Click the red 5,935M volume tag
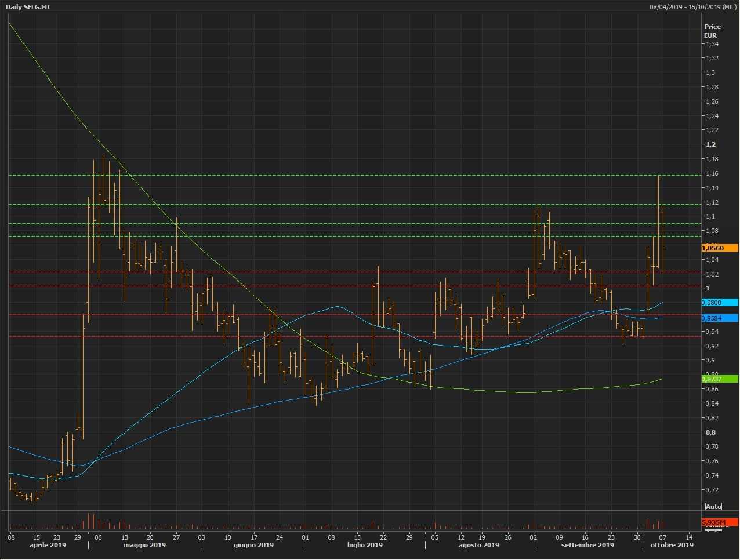Screen dimensions: 740x560 [x=719, y=522]
